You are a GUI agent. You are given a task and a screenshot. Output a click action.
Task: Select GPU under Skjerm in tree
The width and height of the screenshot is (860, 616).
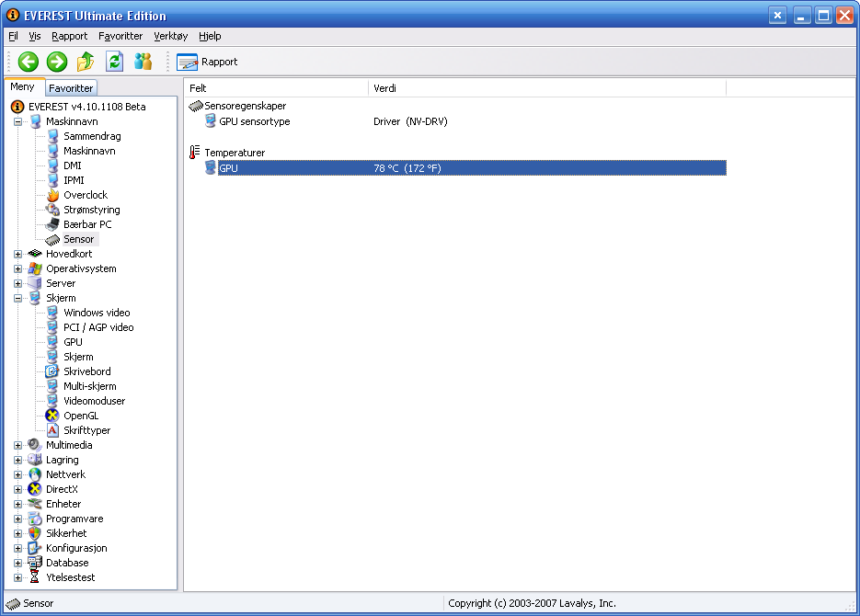pyautogui.click(x=73, y=343)
